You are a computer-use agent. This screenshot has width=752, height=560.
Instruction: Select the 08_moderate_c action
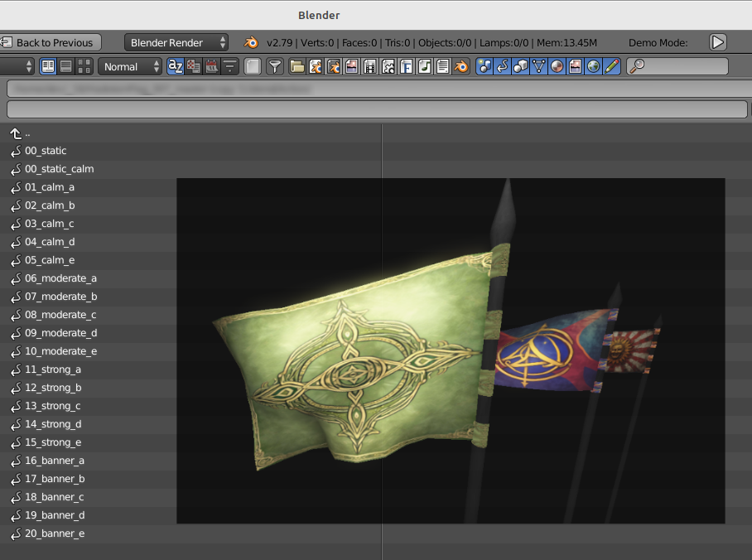click(60, 315)
